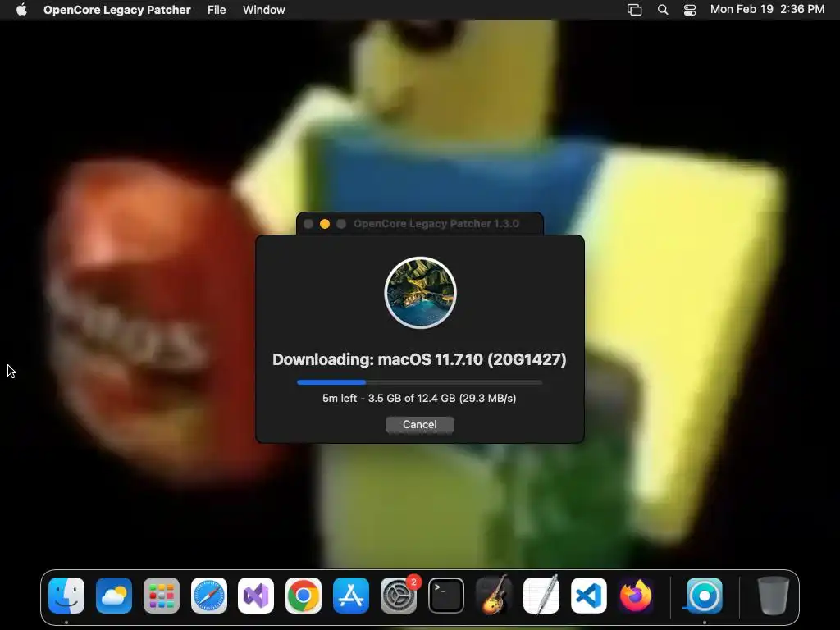Minimize the OpenCore Legacy Patcher 1.3.0 window
This screenshot has width=840, height=630.
[x=325, y=224]
